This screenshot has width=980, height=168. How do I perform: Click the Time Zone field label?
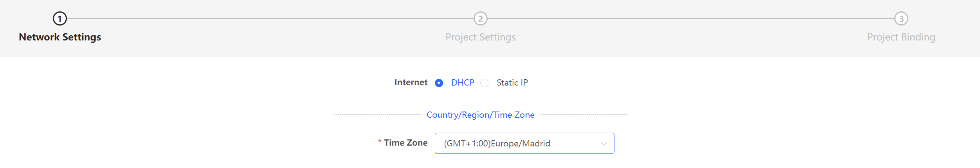(x=405, y=143)
